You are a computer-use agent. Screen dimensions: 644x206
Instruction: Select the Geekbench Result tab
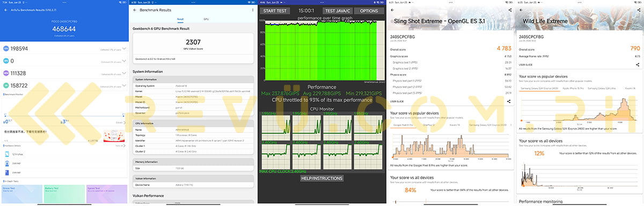tap(180, 19)
